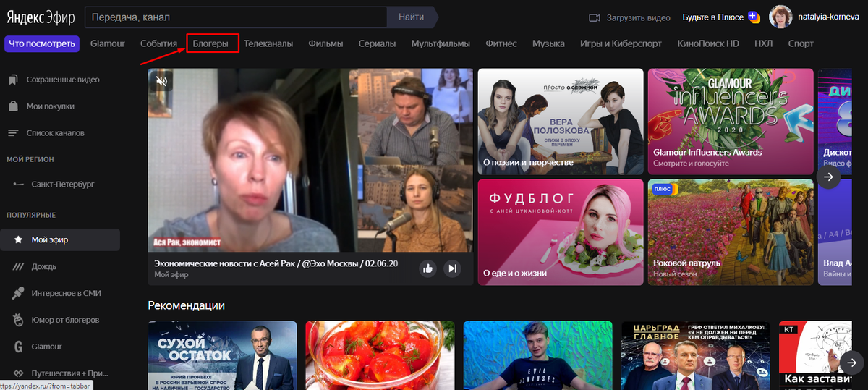The image size is (868, 390).
Task: Like the video with thumbs-up icon
Action: pyautogui.click(x=428, y=268)
